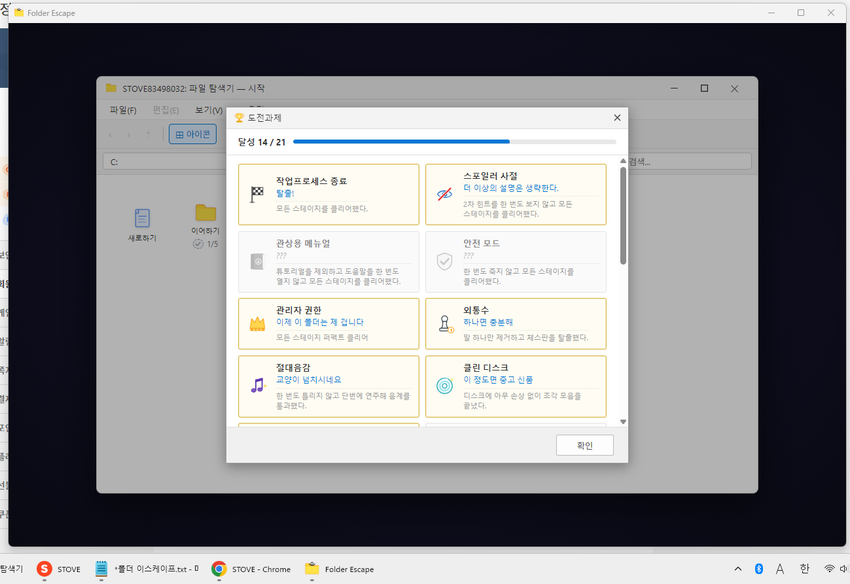Click the chess pawn 외통수 icon
Viewport: 850px width, 584px height.
point(446,324)
